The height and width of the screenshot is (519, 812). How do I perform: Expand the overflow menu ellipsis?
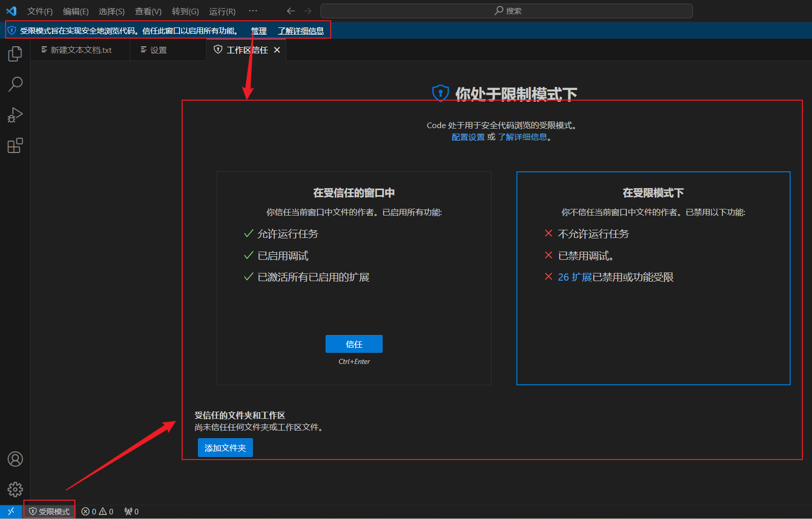(x=253, y=11)
